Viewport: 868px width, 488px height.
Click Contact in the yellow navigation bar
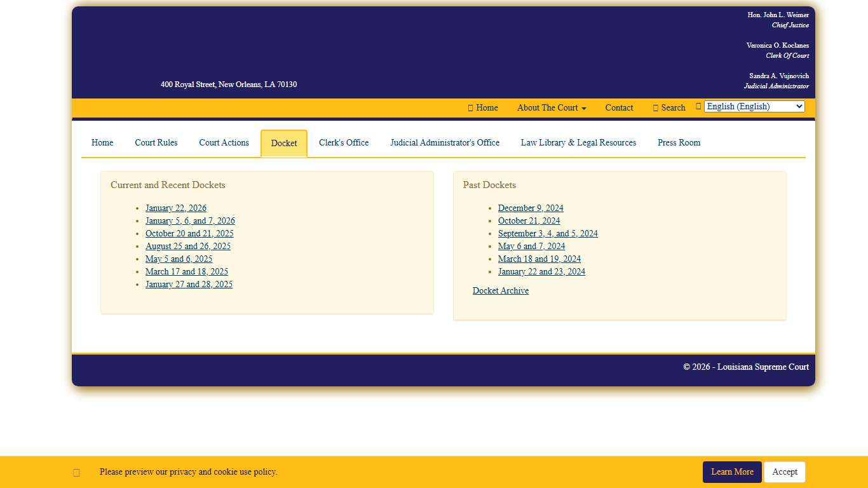619,107
